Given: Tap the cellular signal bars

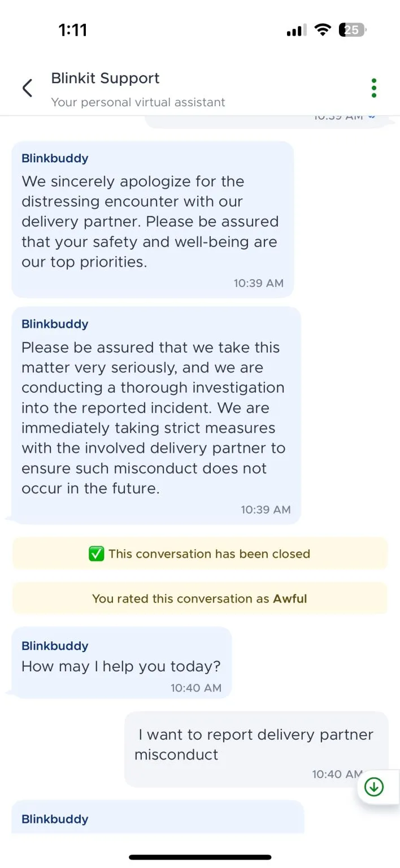Looking at the screenshot, I should (x=296, y=31).
